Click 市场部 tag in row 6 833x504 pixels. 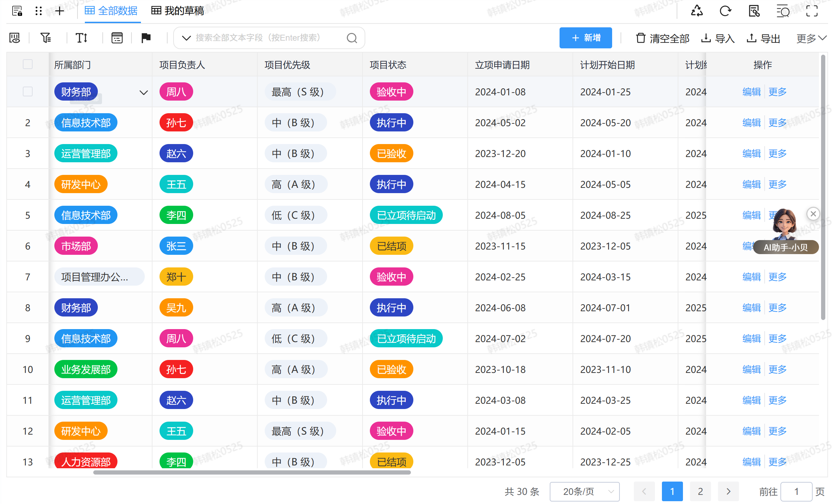[76, 246]
